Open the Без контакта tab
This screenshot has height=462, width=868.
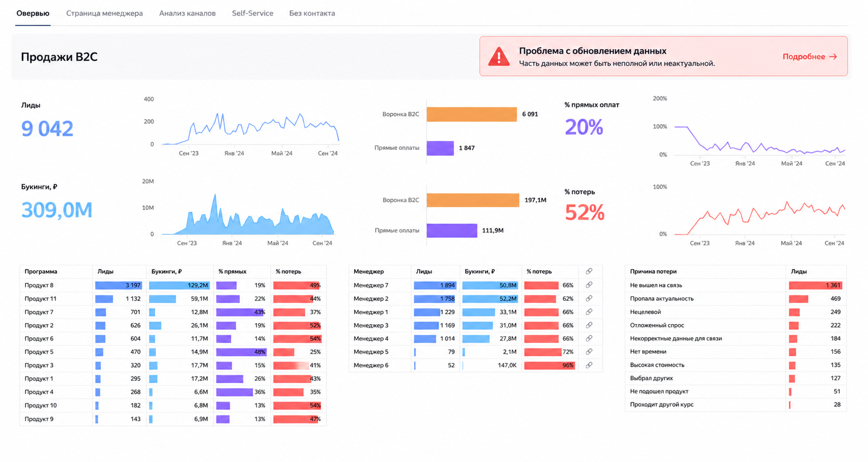point(312,13)
